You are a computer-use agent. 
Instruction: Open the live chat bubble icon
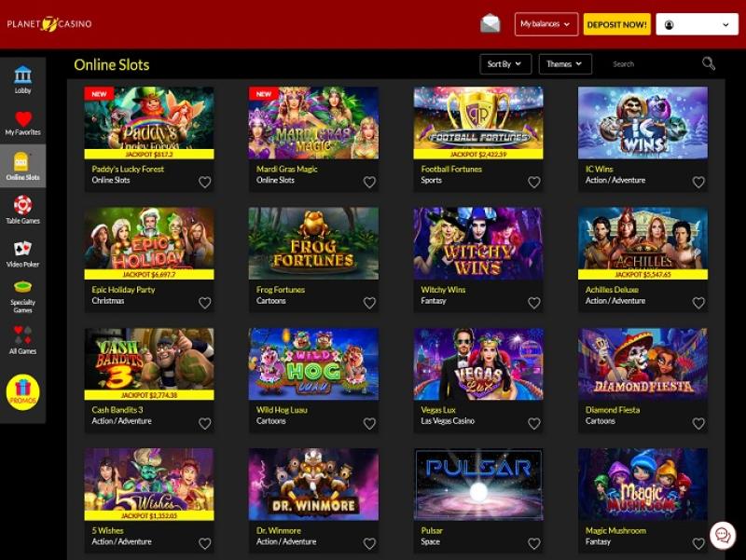(723, 535)
